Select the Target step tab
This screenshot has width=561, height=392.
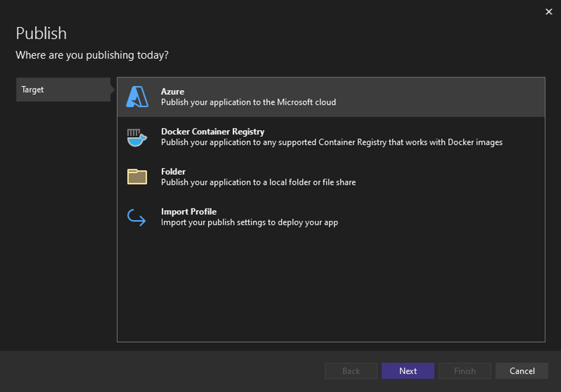click(63, 90)
